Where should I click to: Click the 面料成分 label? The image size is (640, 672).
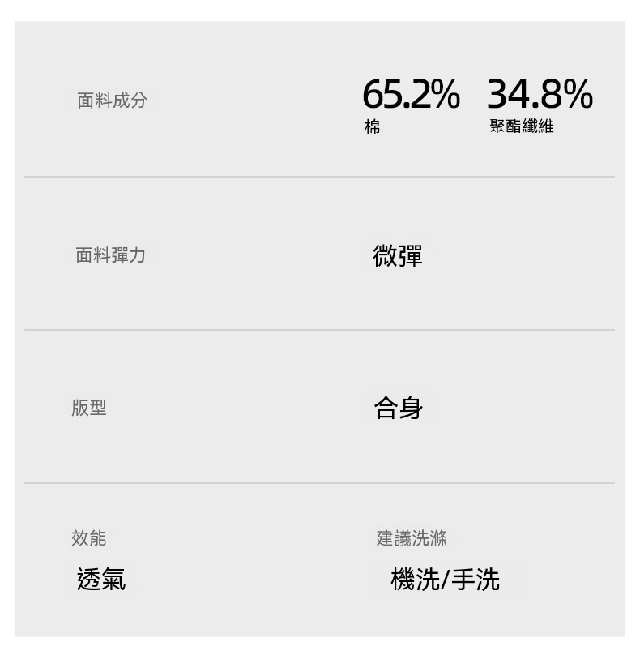[x=113, y=100]
